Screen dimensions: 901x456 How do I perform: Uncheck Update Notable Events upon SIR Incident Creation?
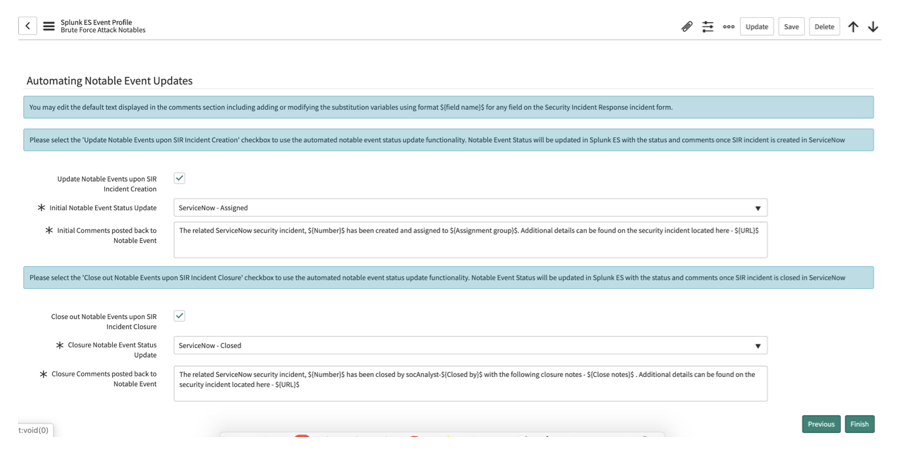(179, 178)
